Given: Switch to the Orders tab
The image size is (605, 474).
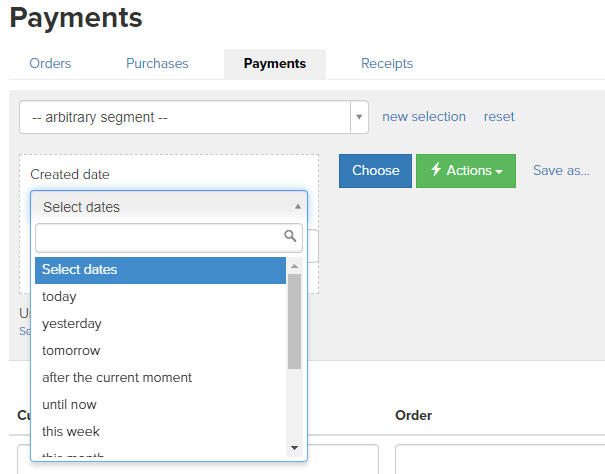Looking at the screenshot, I should pyautogui.click(x=50, y=63).
